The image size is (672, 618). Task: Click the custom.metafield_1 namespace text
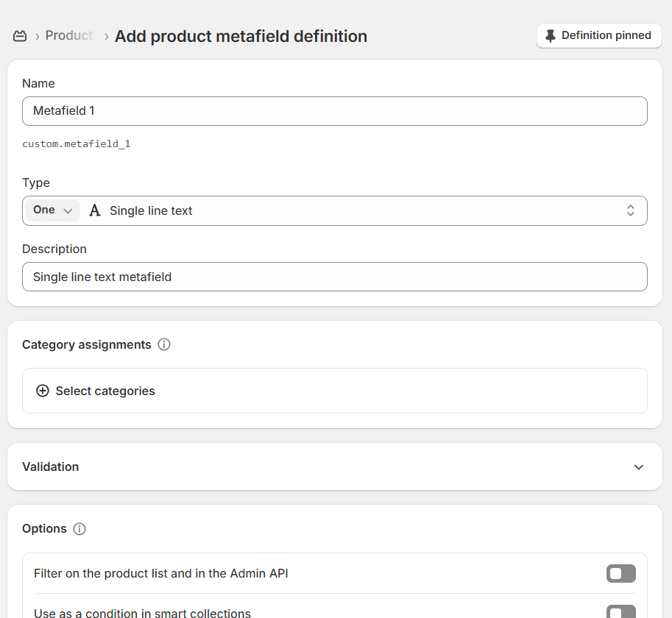[x=76, y=143]
